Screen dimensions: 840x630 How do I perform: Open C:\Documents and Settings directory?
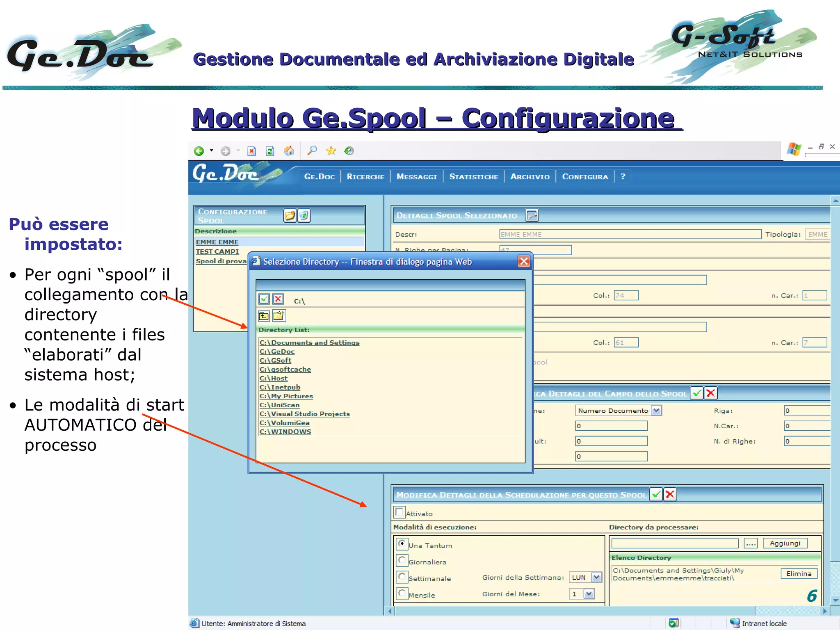point(309,342)
